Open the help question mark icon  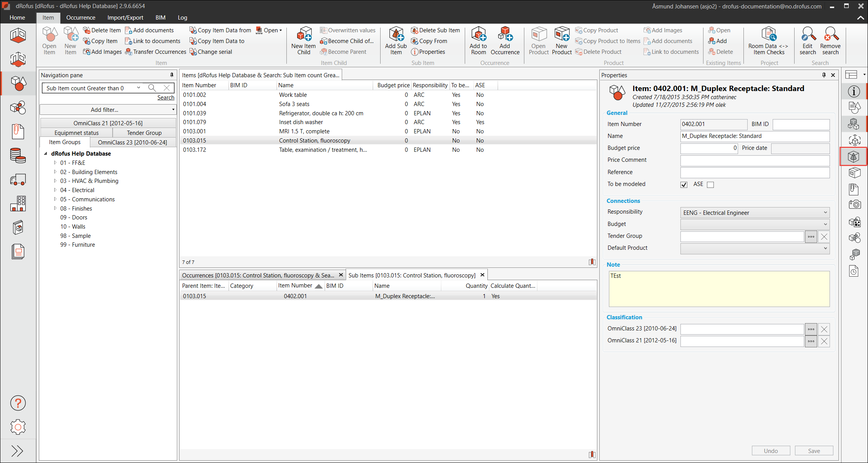tap(18, 403)
